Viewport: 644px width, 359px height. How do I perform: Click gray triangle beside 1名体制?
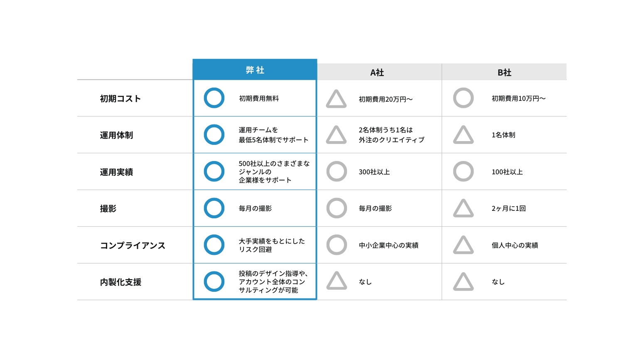[x=463, y=136]
